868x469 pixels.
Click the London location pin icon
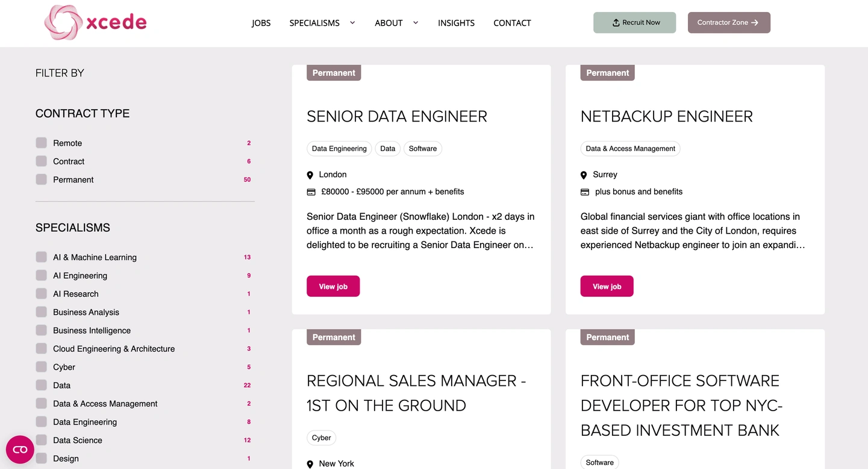coord(310,175)
